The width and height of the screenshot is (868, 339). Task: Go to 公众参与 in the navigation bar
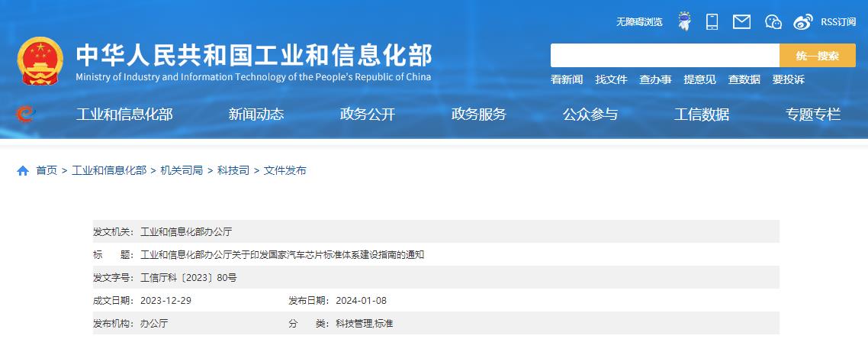point(590,115)
